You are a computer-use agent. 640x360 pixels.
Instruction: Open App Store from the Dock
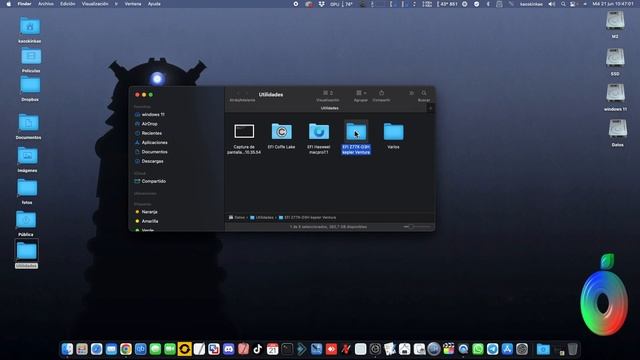[507, 349]
